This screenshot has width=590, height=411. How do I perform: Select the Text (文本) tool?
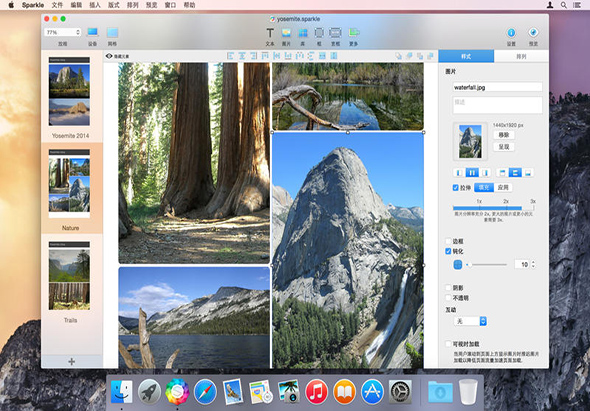pos(270,33)
